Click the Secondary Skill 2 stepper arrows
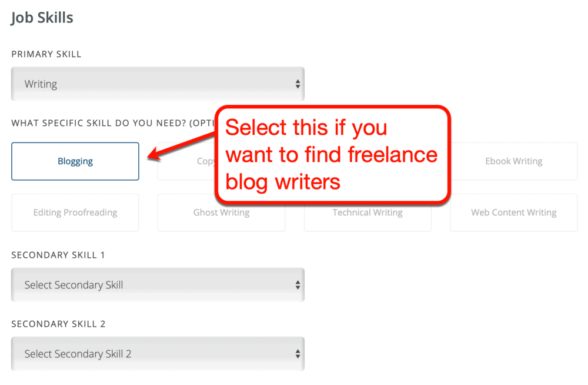This screenshot has width=588, height=385. [298, 354]
